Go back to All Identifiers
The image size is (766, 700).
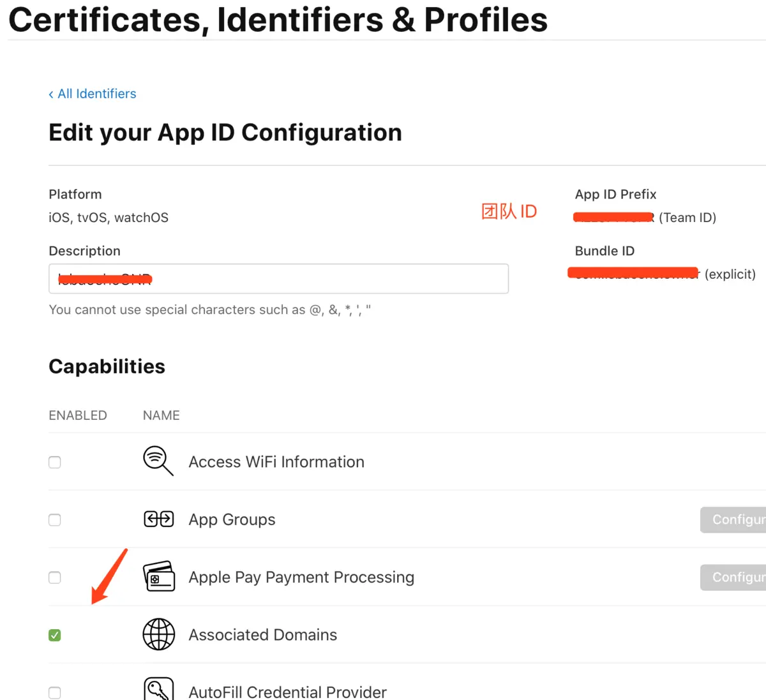point(93,94)
